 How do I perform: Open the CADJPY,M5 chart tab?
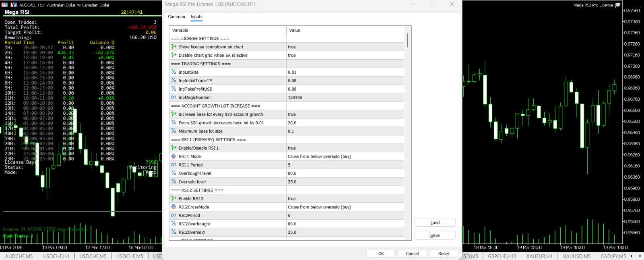tap(613, 256)
